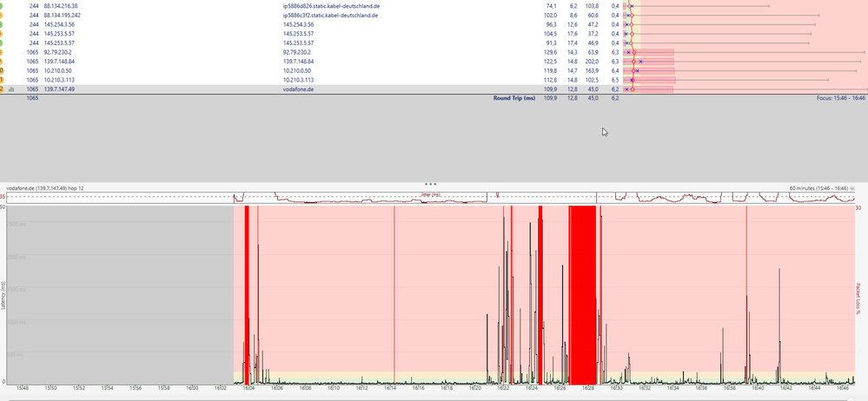Click the 74,1 average value in the 88.134.216.38 row

(552, 6)
